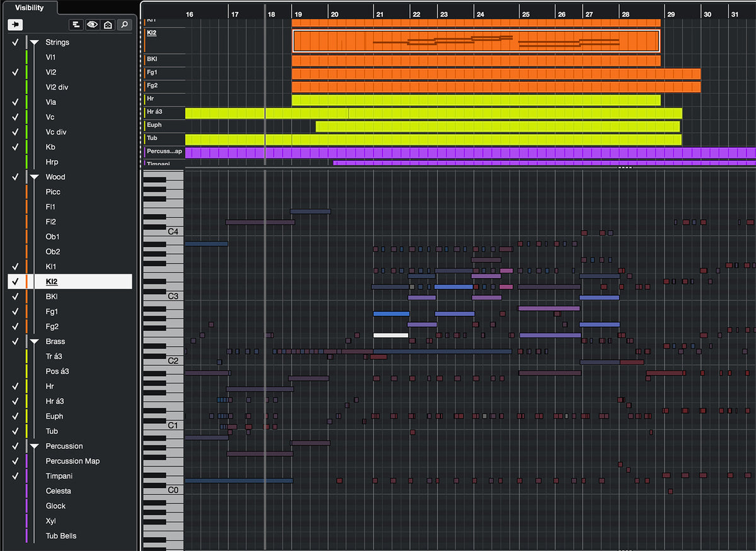
Task: Select the highlighted Kl2 row in visibility list
Action: tap(70, 282)
